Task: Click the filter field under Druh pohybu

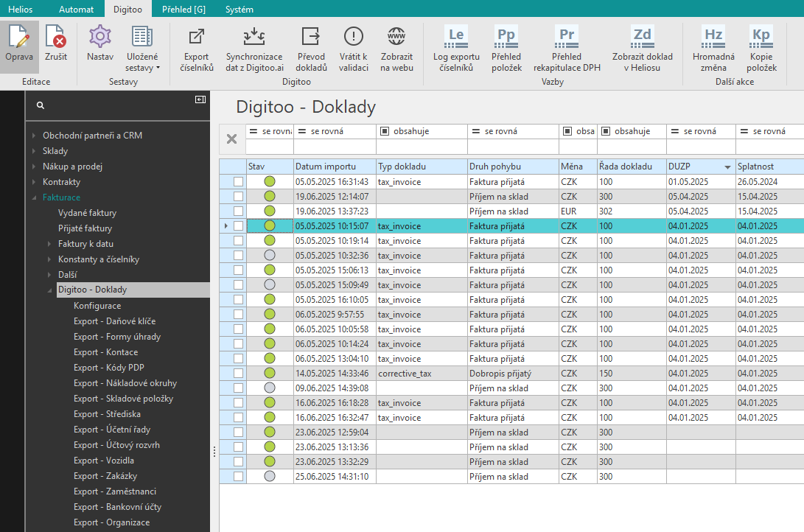Action: (x=513, y=147)
